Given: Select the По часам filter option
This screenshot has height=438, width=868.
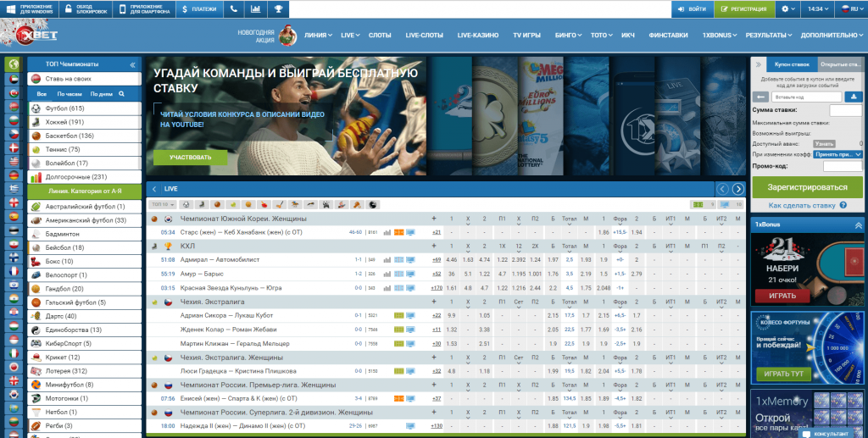Looking at the screenshot, I should 70,94.
